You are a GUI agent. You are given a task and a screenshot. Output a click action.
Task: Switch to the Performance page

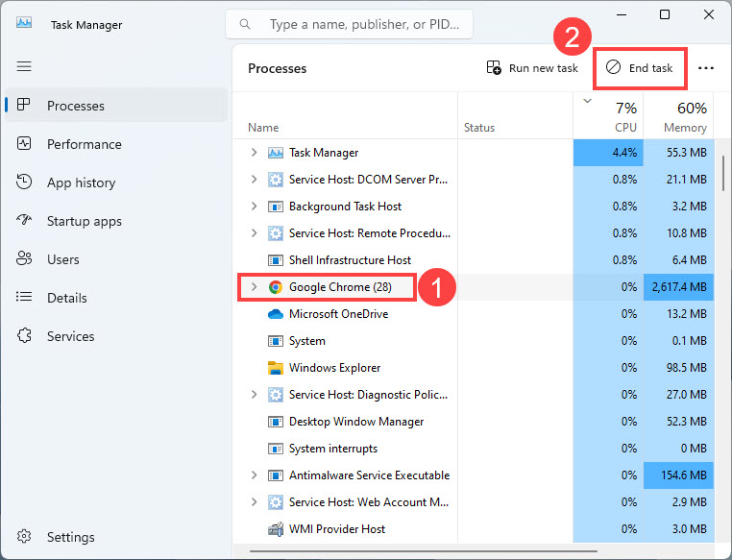click(x=84, y=144)
